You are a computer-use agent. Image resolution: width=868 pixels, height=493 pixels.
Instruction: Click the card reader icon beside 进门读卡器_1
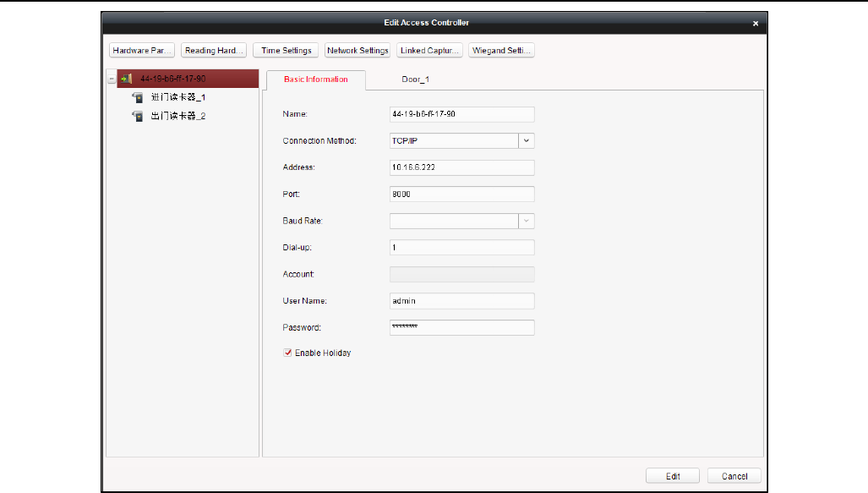[137, 97]
